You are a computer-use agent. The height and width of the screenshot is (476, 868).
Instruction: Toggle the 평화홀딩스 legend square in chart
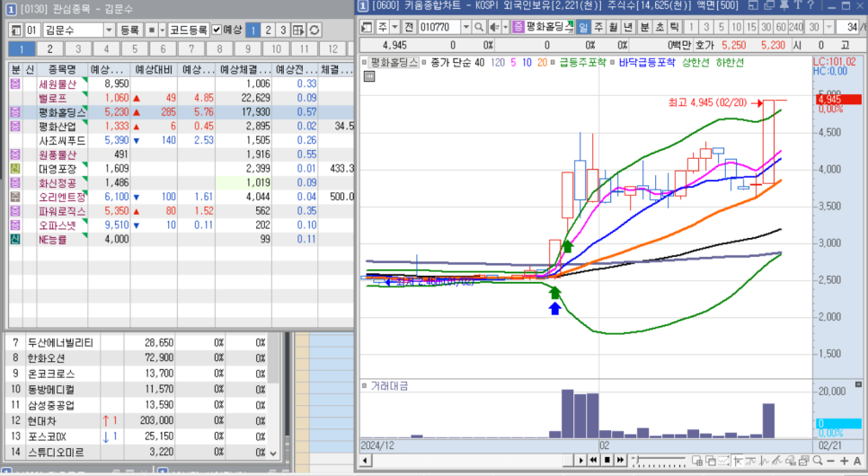click(x=364, y=63)
